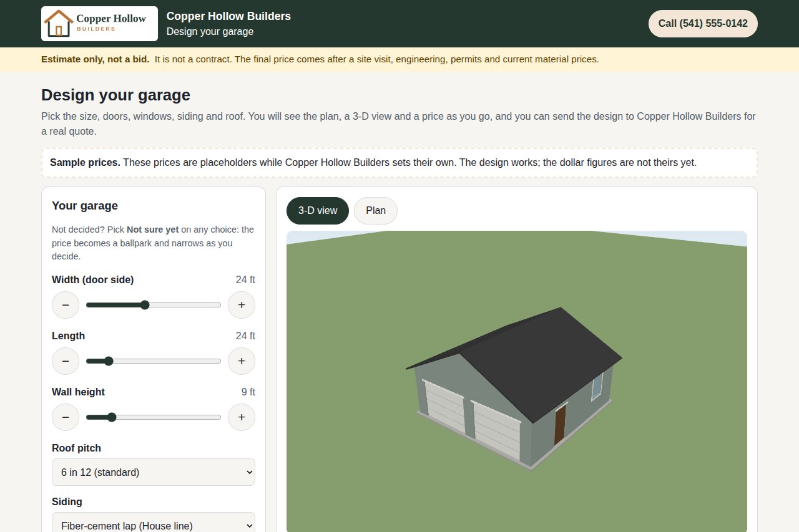Adjust the Wall height slider
Image resolution: width=799 pixels, height=532 pixels.
pyautogui.click(x=154, y=417)
